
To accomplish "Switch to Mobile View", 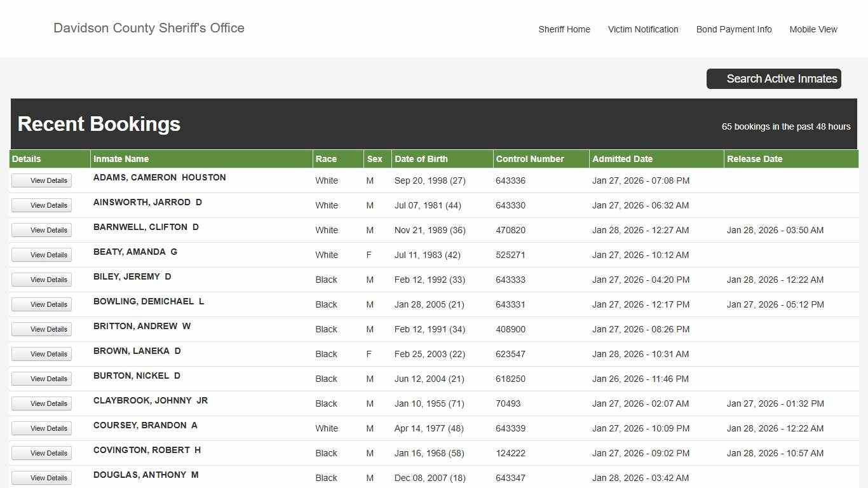I will 813,29.
